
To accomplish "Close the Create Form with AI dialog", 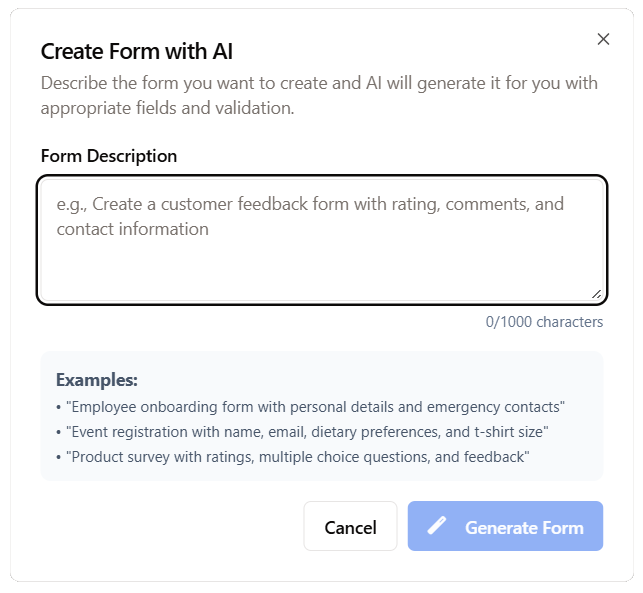I will click(603, 39).
